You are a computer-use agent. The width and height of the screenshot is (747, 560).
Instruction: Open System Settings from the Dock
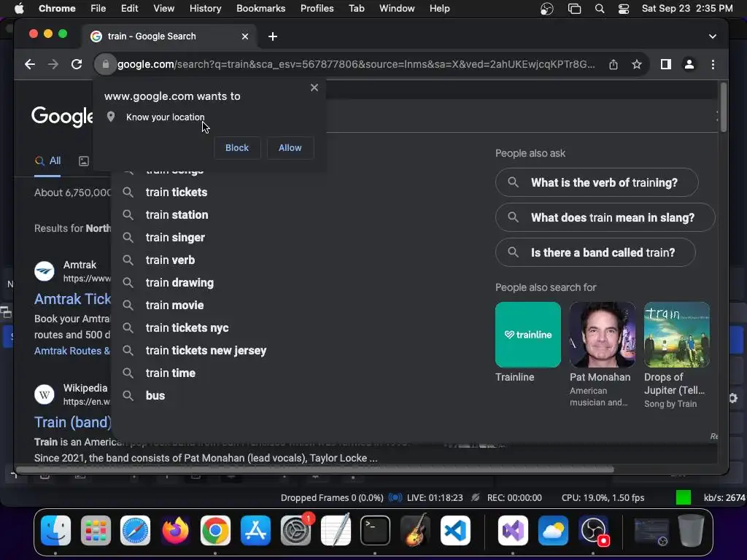pyautogui.click(x=295, y=531)
